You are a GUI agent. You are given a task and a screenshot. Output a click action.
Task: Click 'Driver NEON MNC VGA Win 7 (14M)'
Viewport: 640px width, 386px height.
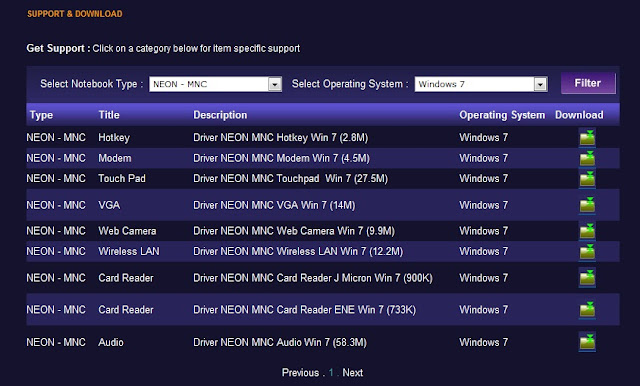[x=274, y=205]
